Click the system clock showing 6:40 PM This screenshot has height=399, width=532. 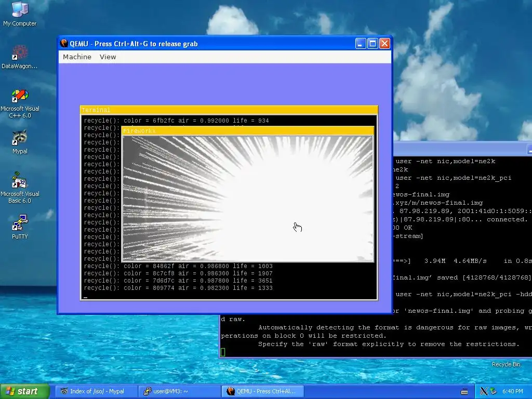pyautogui.click(x=513, y=391)
